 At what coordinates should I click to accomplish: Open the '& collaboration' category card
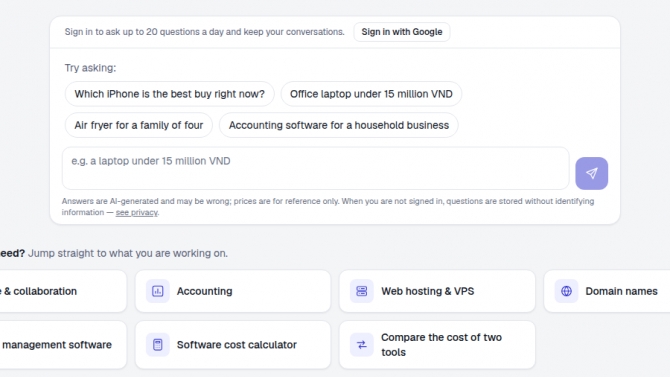63,291
